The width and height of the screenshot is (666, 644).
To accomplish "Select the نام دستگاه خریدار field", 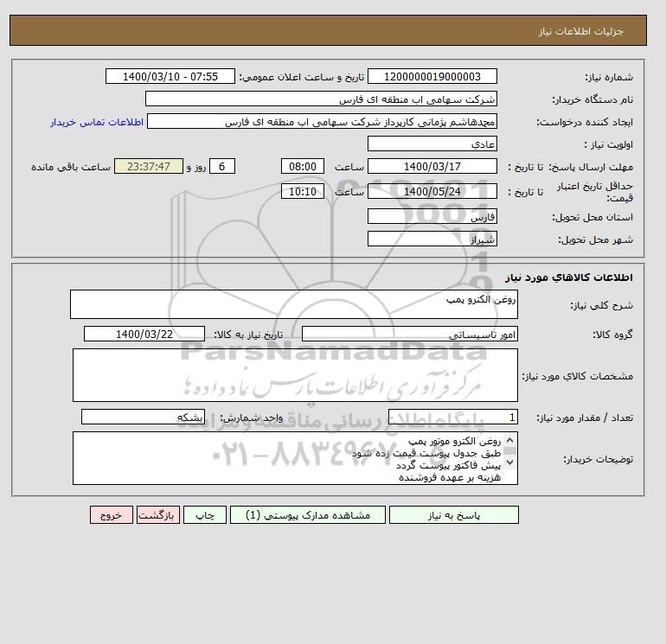I will tap(321, 99).
